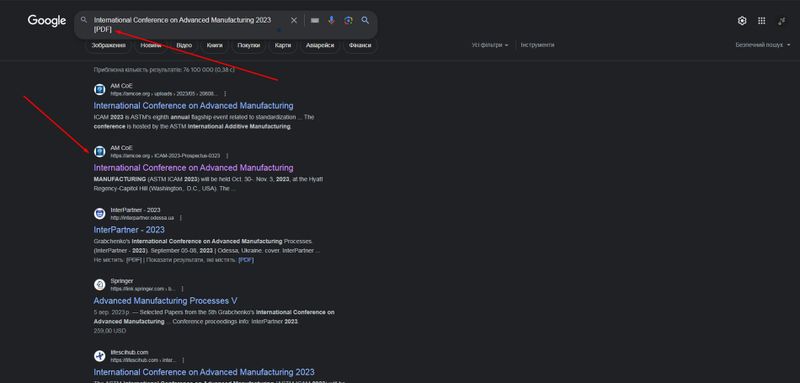800x383 pixels.
Task: Open Google Lens image search
Action: [x=348, y=20]
